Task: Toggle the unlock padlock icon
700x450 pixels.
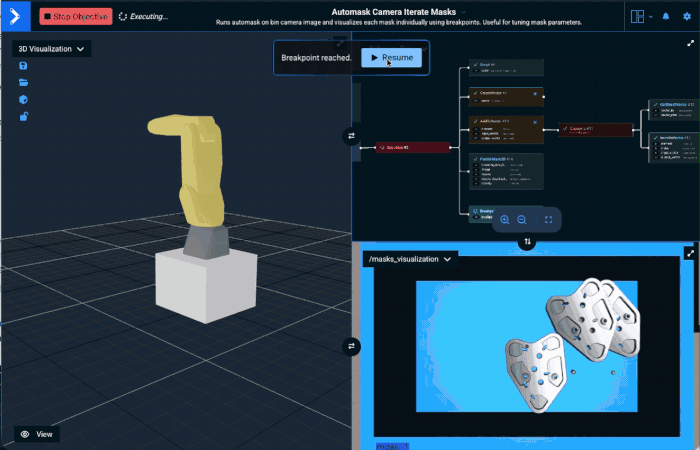Action: tap(24, 117)
